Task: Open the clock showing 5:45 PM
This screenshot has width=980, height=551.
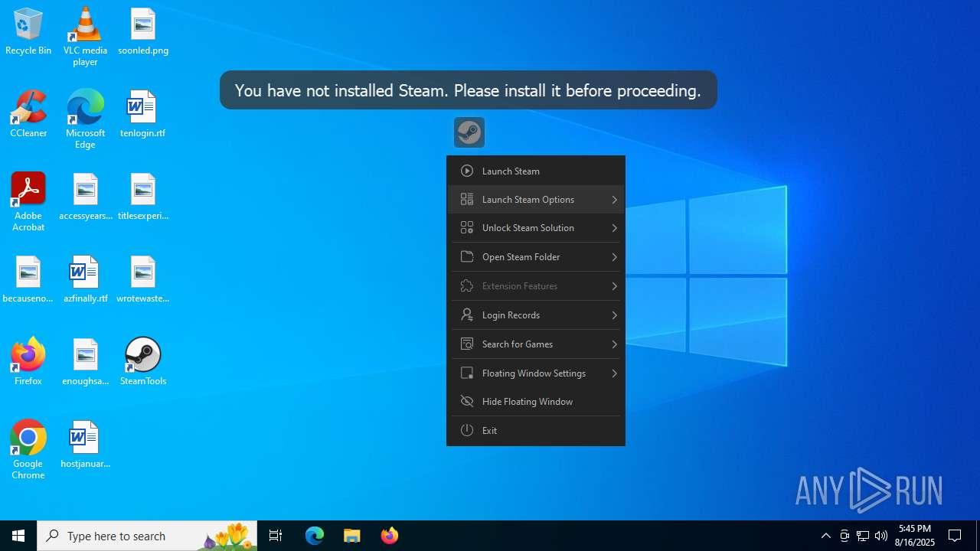Action: [x=916, y=536]
